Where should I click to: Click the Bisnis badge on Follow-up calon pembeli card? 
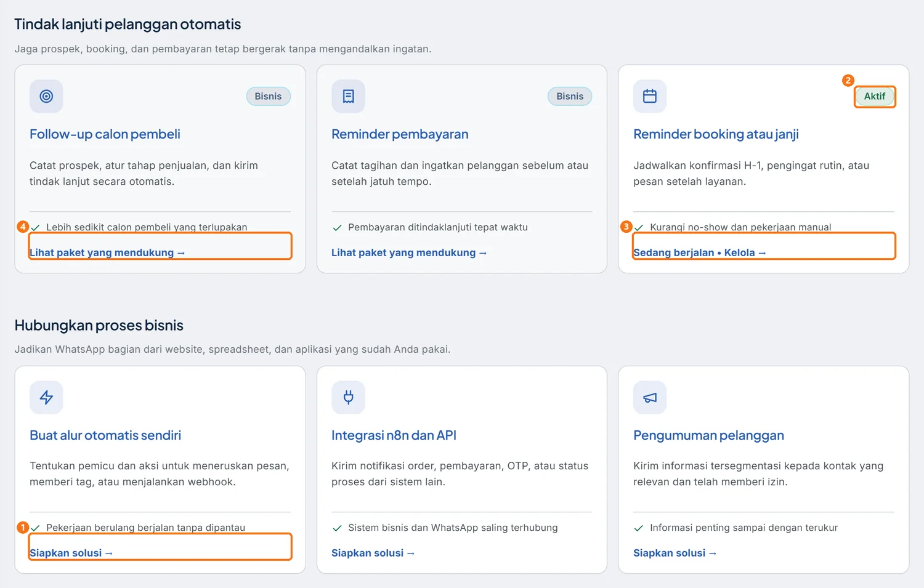[268, 96]
